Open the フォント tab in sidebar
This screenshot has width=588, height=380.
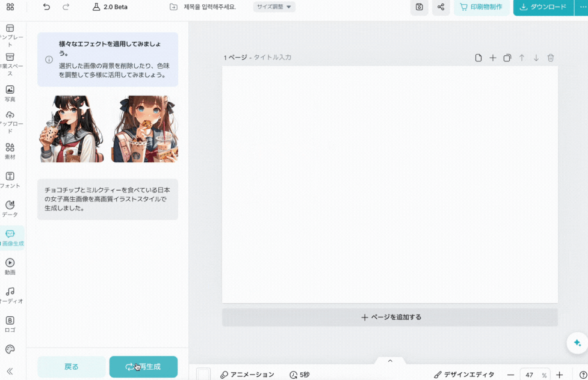point(10,180)
